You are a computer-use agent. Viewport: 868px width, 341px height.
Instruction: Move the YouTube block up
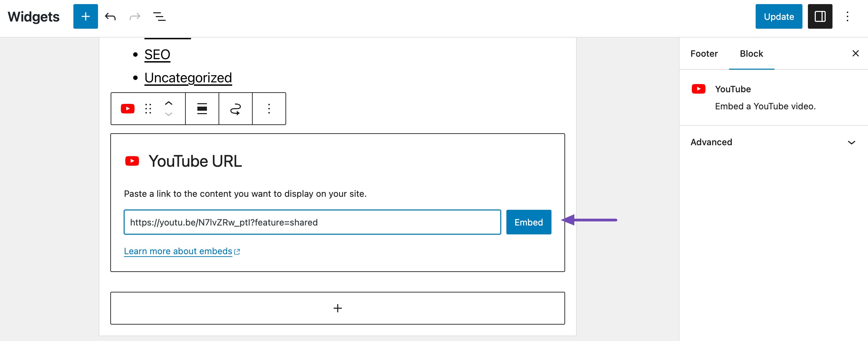(x=169, y=103)
